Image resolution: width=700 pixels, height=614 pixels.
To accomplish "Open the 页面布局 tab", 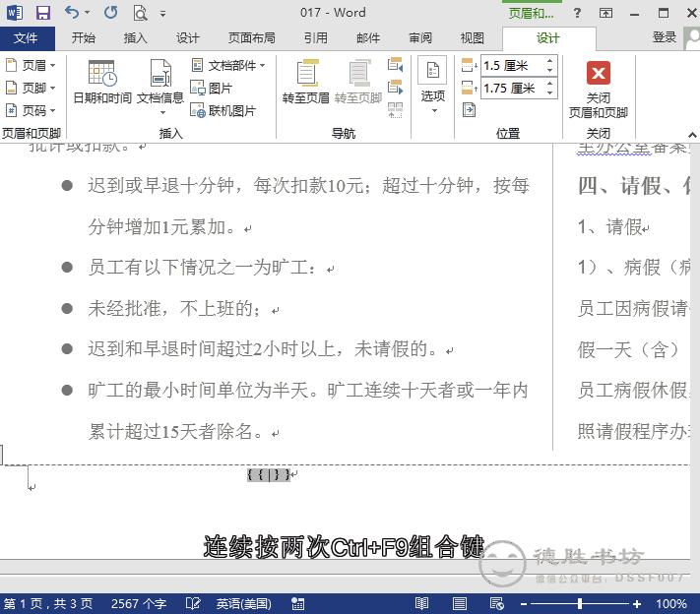I will (x=251, y=38).
